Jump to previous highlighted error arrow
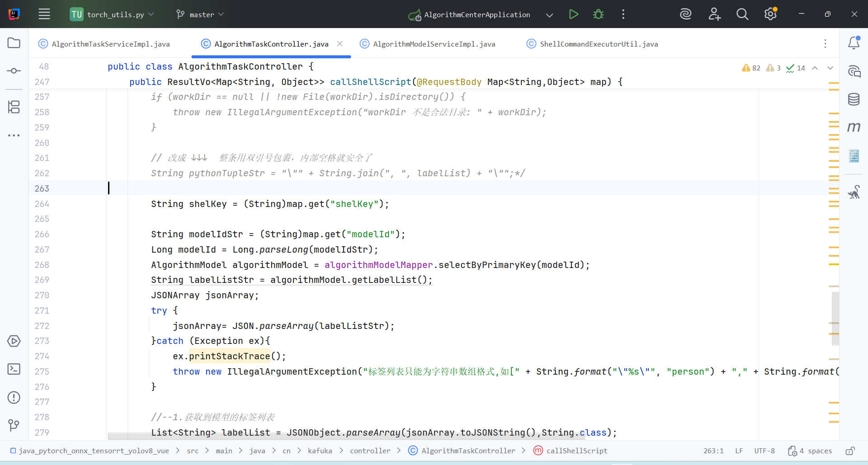 (815, 68)
